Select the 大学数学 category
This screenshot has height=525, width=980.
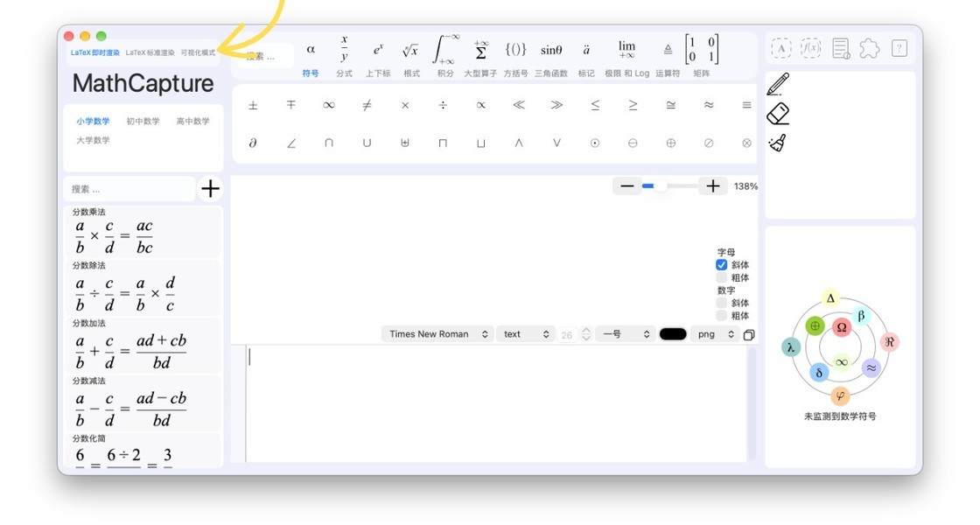click(93, 140)
